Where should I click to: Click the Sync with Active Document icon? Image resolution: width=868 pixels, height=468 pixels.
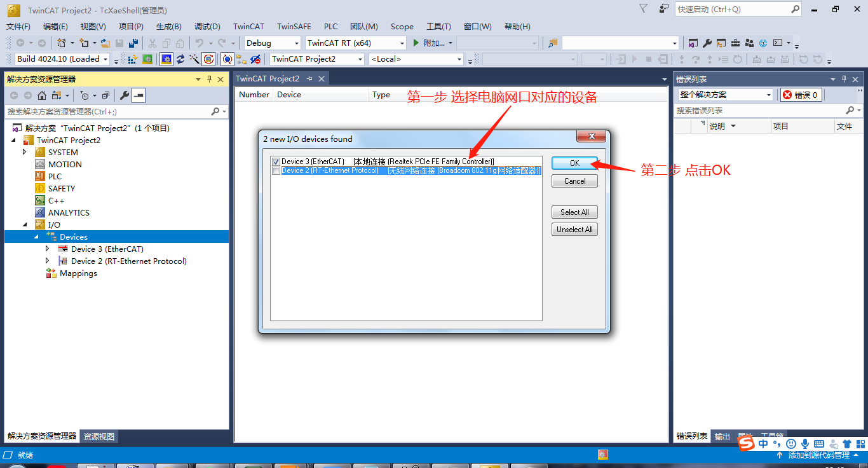click(x=56, y=95)
